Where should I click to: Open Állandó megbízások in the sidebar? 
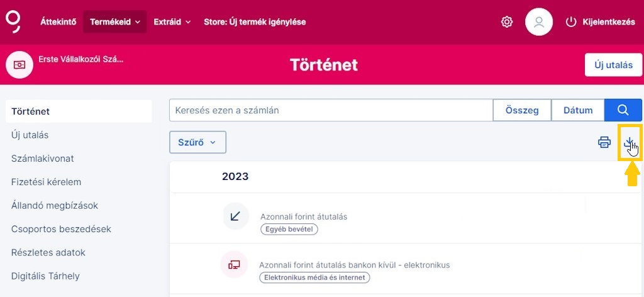tap(55, 206)
